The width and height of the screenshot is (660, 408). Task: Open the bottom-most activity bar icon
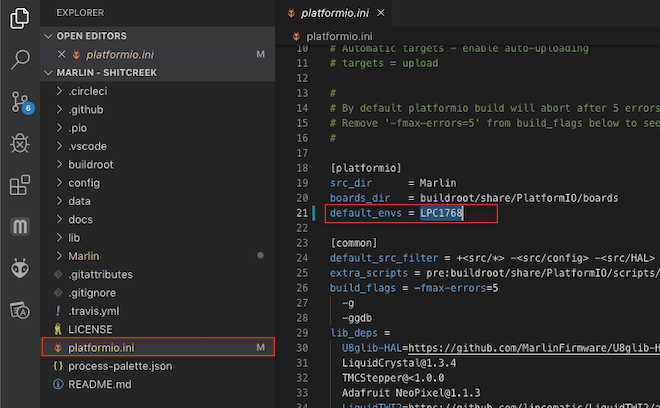pos(20,310)
